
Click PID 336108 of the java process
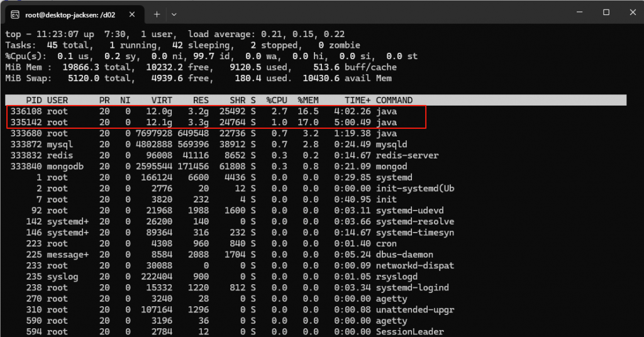point(26,111)
